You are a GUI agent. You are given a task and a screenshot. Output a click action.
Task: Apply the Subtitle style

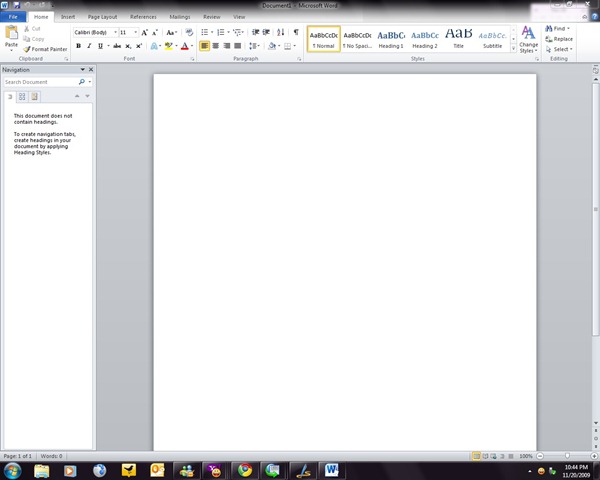(x=492, y=39)
